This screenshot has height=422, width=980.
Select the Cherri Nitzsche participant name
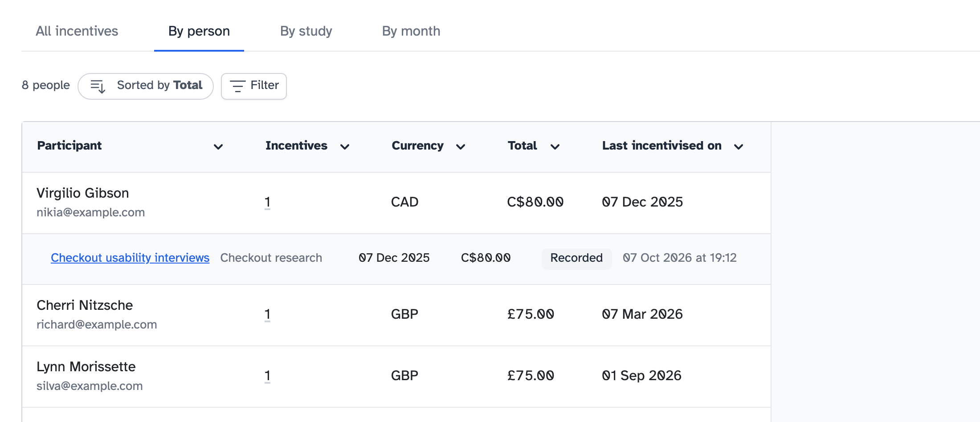pyautogui.click(x=85, y=305)
